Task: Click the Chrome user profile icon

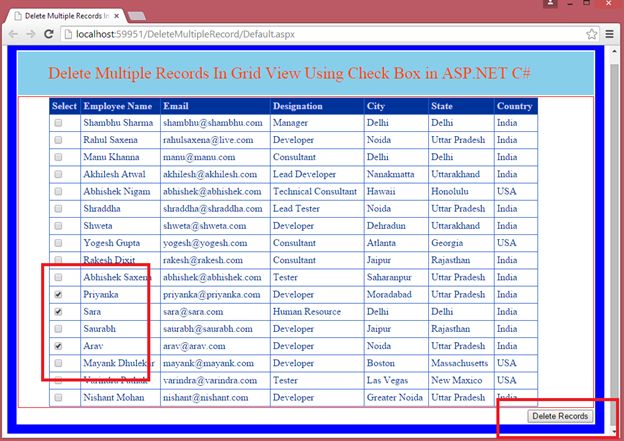Action: [x=550, y=3]
